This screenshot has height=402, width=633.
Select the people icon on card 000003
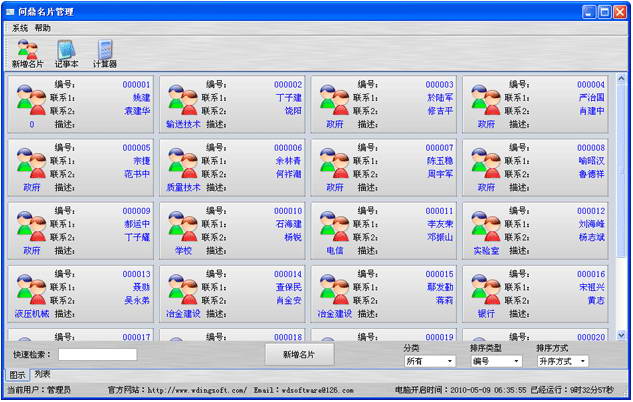(x=334, y=100)
